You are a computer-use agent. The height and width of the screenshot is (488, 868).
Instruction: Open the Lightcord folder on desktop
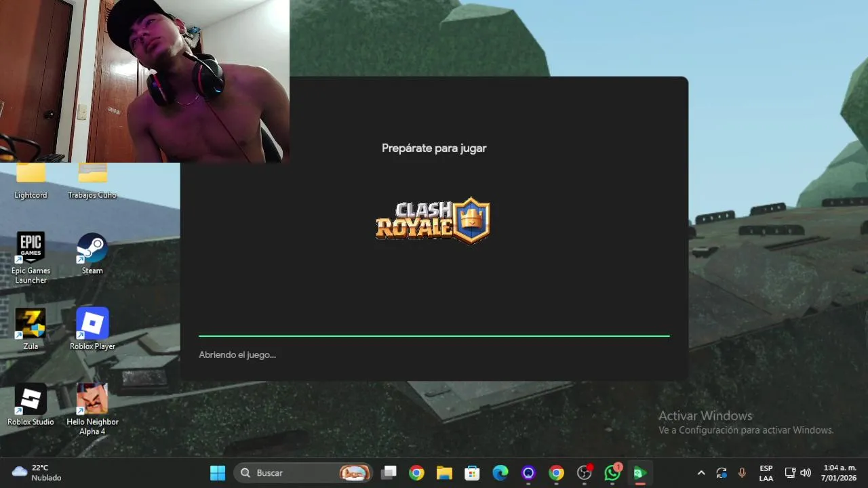pyautogui.click(x=31, y=182)
